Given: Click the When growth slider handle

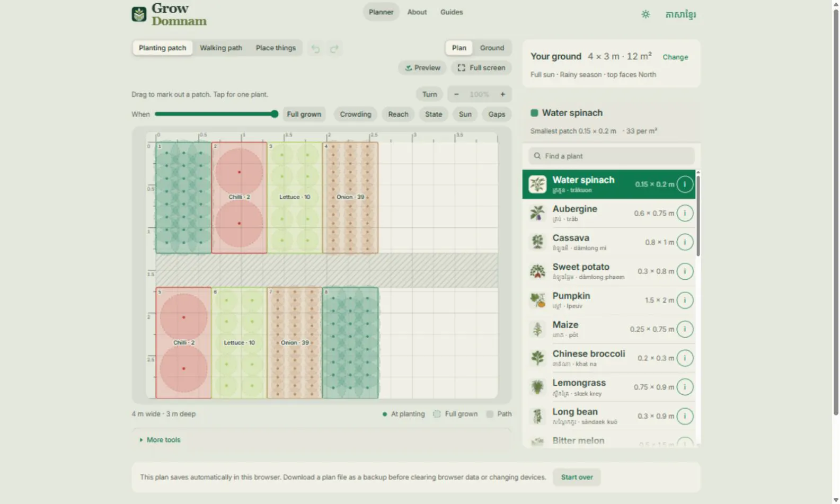Looking at the screenshot, I should (x=275, y=114).
